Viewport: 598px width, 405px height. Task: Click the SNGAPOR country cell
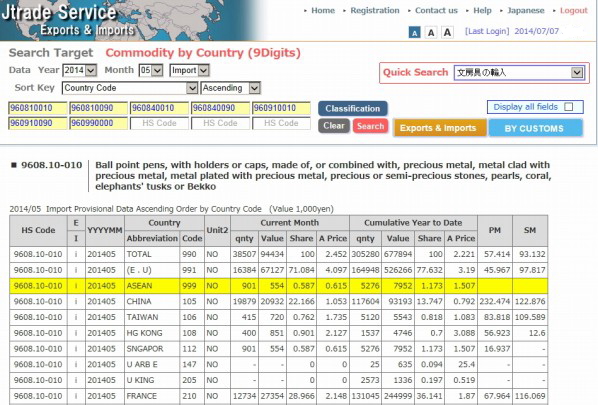(x=152, y=349)
